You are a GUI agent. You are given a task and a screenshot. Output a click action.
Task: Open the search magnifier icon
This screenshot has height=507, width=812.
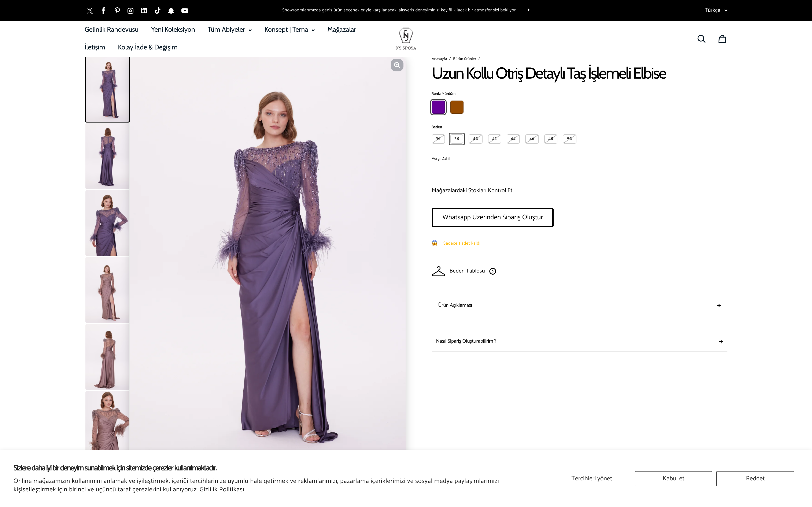point(701,39)
